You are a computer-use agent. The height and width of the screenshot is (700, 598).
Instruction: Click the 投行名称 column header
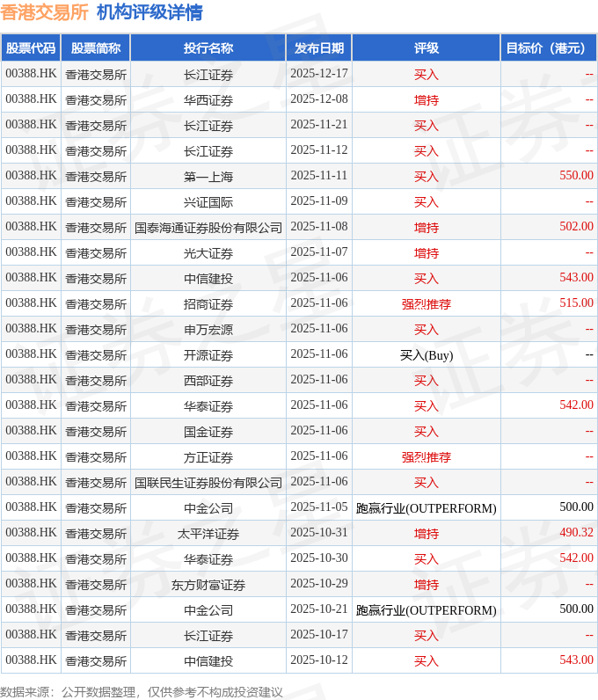click(x=208, y=47)
